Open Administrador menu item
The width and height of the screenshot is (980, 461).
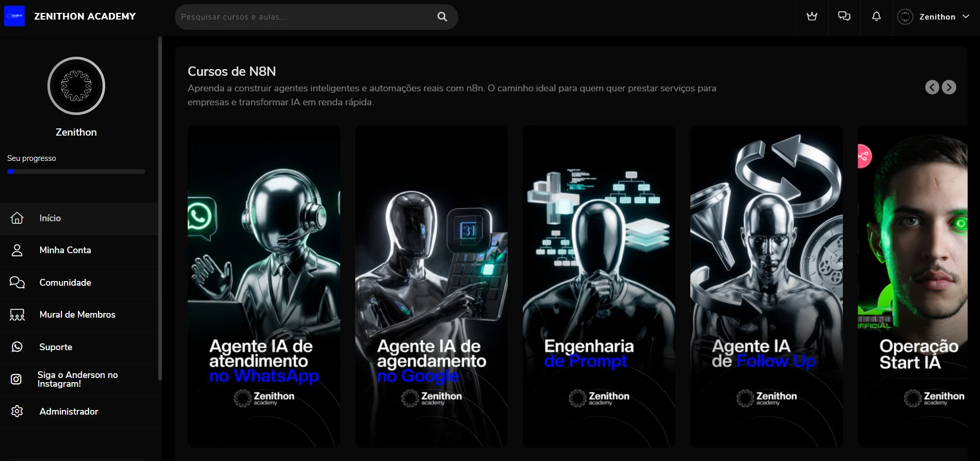tap(79, 411)
